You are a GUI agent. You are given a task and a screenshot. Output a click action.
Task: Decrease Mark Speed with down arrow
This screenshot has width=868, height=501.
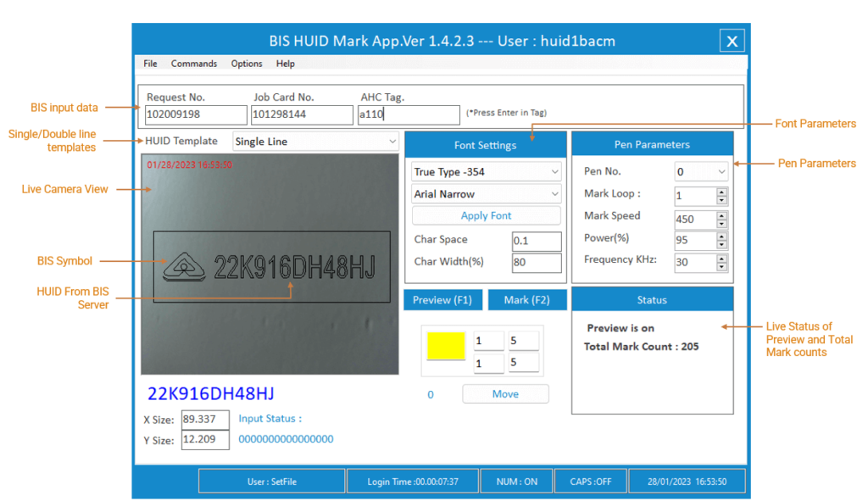(x=721, y=223)
